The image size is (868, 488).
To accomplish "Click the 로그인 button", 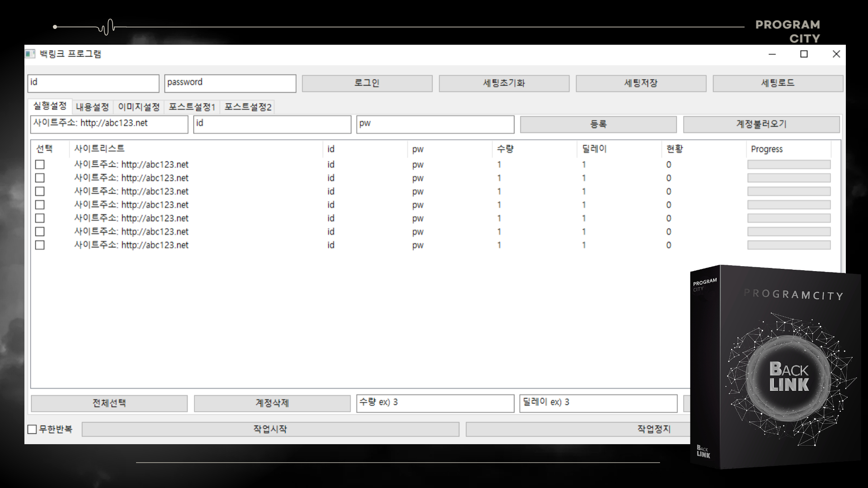I will click(367, 83).
